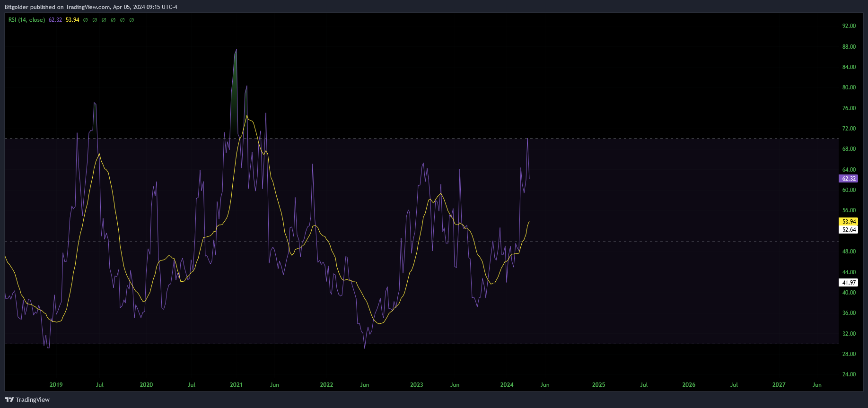Select the 56.00 axis value

click(x=849, y=210)
